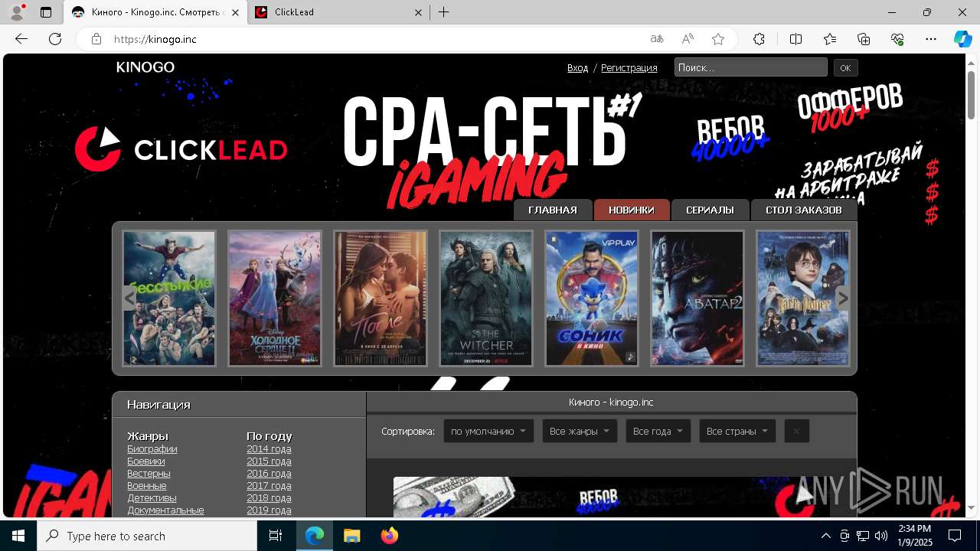
Task: Open the Windows Start menu
Action: pos(18,536)
